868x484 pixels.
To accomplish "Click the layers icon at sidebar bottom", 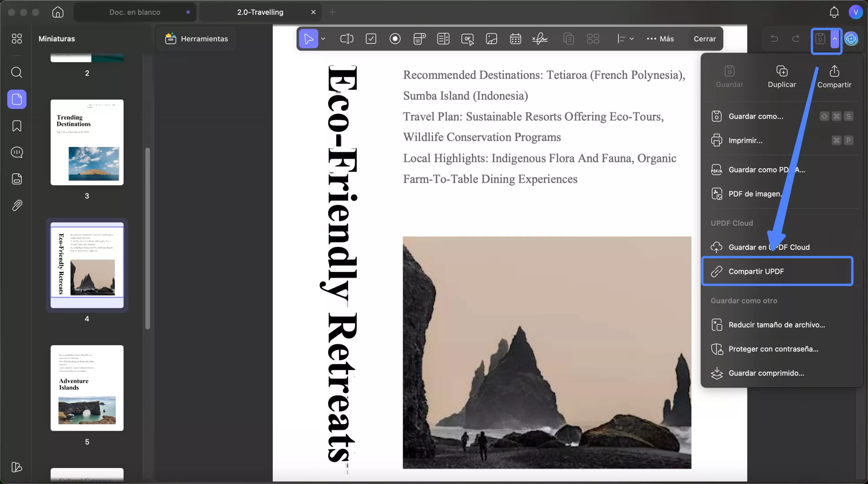I will tap(17, 467).
